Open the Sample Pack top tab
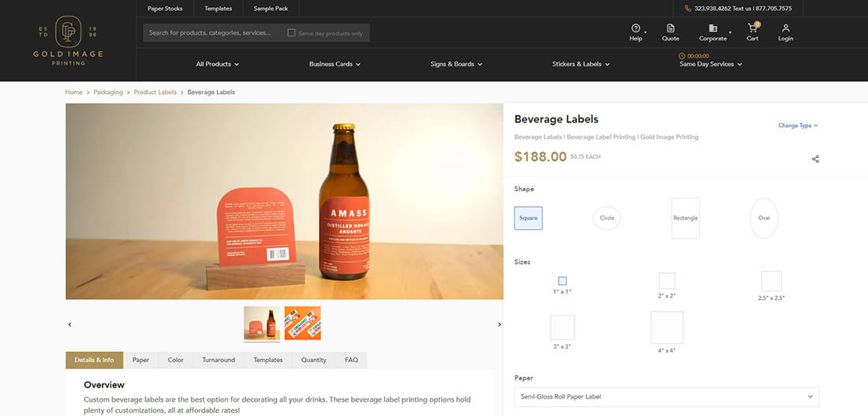The image size is (868, 416). [x=271, y=9]
